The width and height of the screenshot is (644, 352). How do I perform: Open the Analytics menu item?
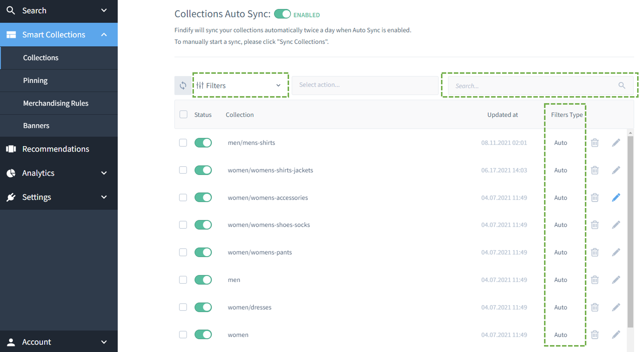point(59,173)
